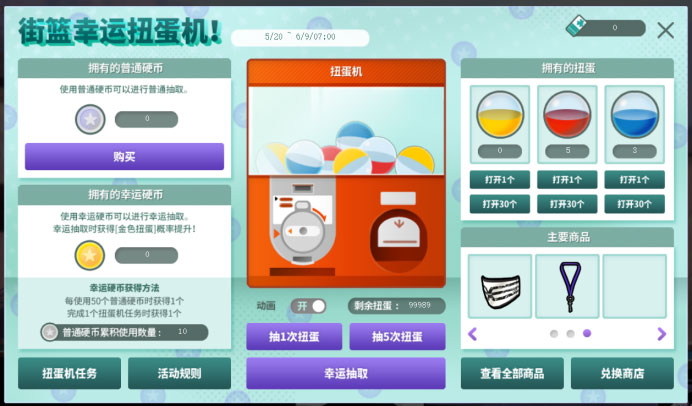This screenshot has width=692, height=406.
Task: Click 打开30个 under the red capsule
Action: 567,204
